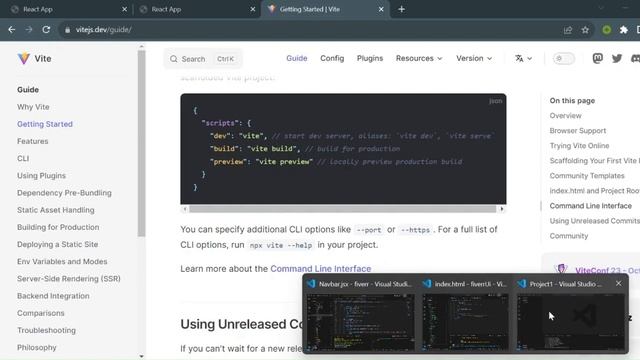Viewport: 640px width, 360px height.
Task: Open Why Vite in the sidebar
Action: 33,107
